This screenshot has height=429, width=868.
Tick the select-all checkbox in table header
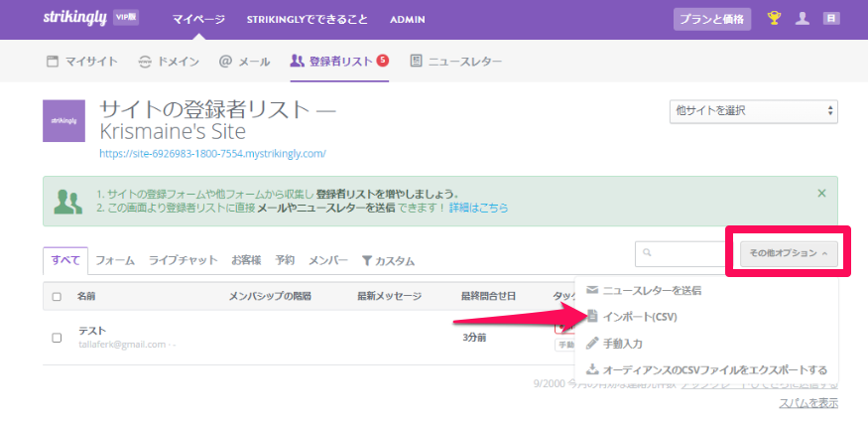tap(57, 297)
